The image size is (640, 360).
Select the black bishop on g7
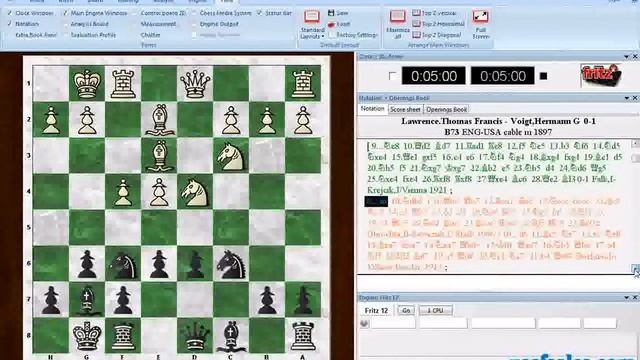87,300
